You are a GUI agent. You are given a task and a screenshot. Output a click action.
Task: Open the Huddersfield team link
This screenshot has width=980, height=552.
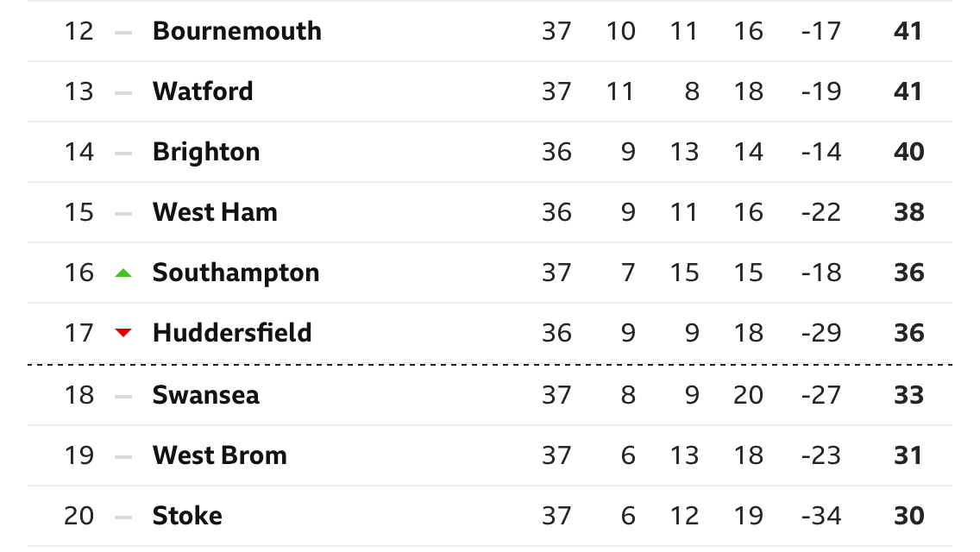click(x=232, y=333)
